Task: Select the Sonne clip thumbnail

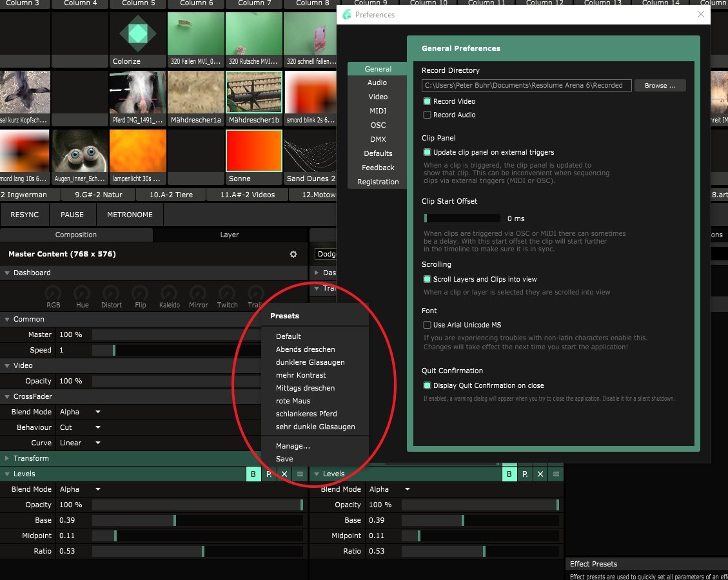Action: point(254,152)
